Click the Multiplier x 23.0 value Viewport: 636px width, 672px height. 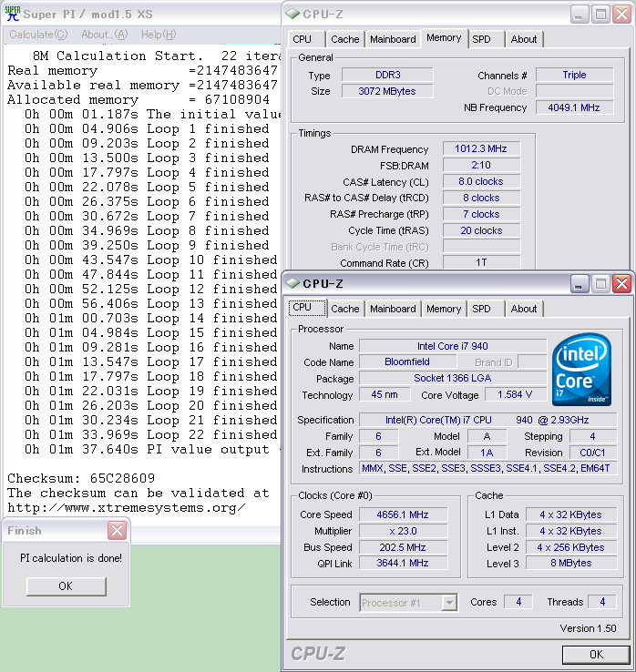point(403,531)
